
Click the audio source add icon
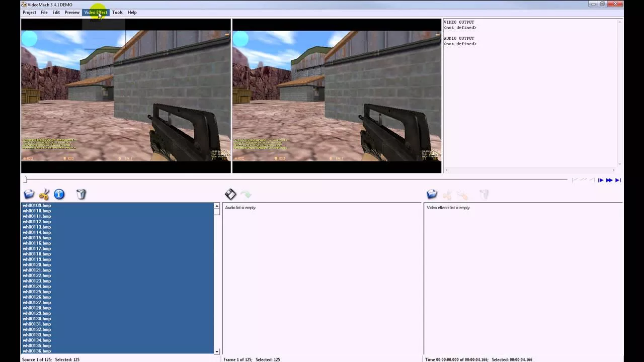pyautogui.click(x=230, y=194)
